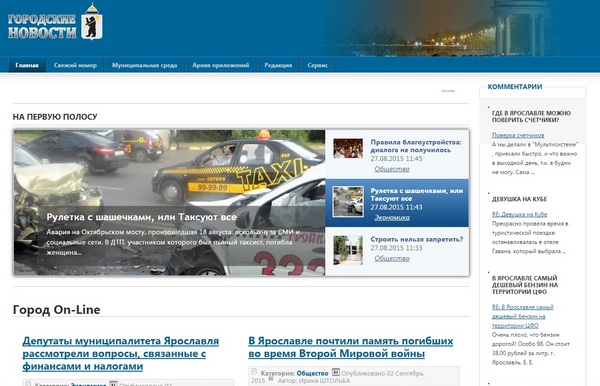Open the Экономика category link
The image size is (600, 386).
(392, 217)
